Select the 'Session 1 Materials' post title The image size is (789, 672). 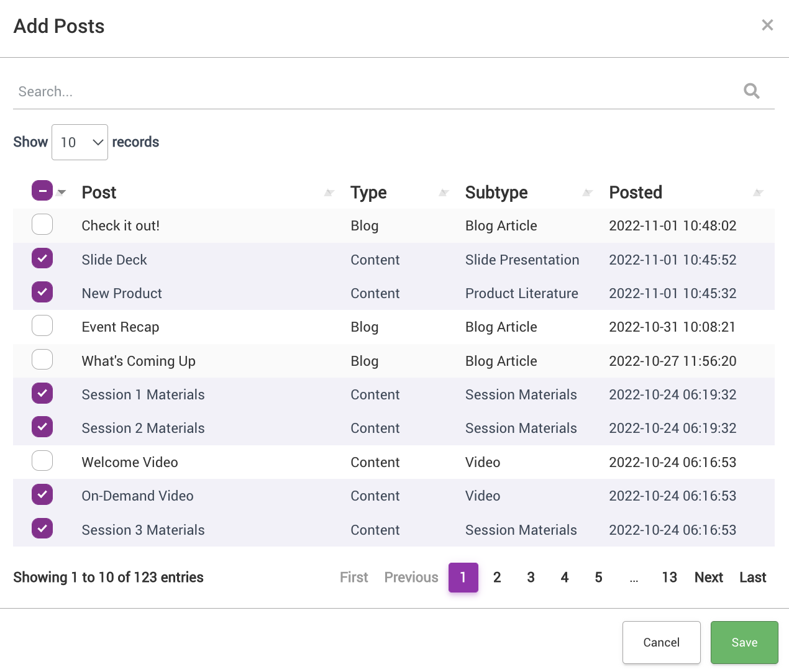click(143, 395)
